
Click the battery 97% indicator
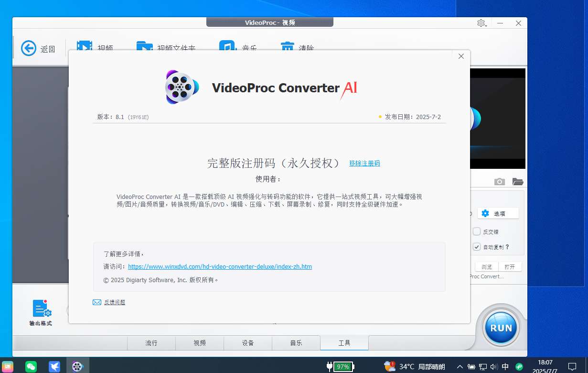pos(343,367)
